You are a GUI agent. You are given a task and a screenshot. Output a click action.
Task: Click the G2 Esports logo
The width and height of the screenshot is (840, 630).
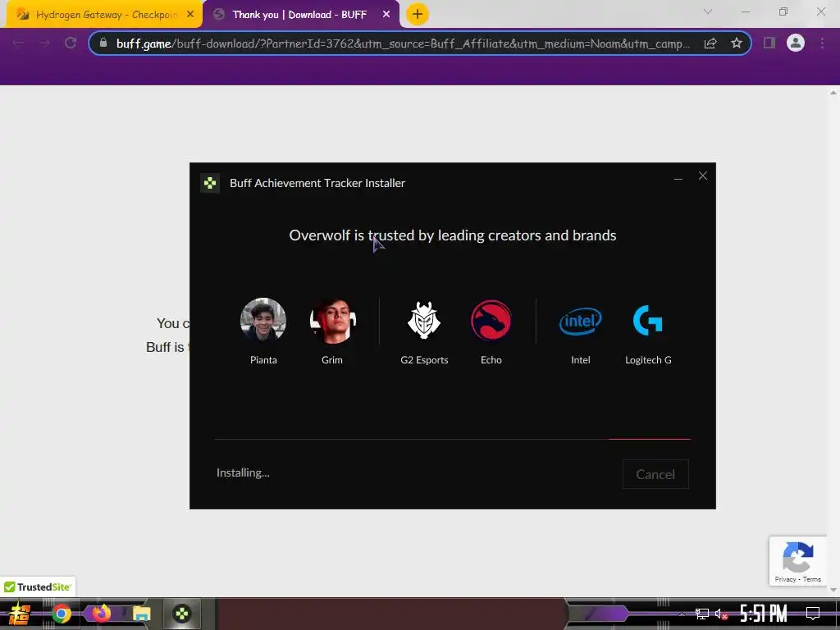click(424, 321)
